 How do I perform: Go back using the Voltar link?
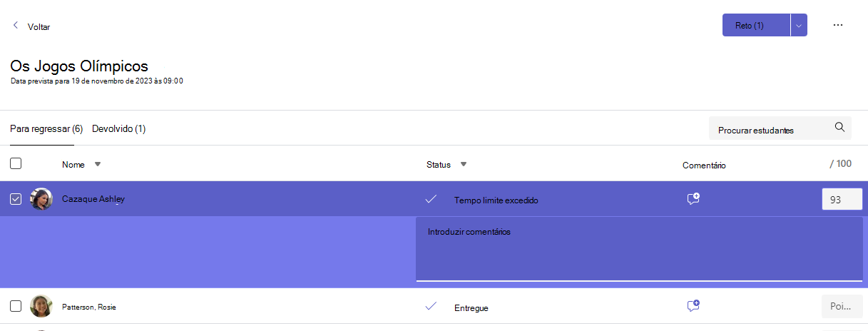[x=39, y=26]
